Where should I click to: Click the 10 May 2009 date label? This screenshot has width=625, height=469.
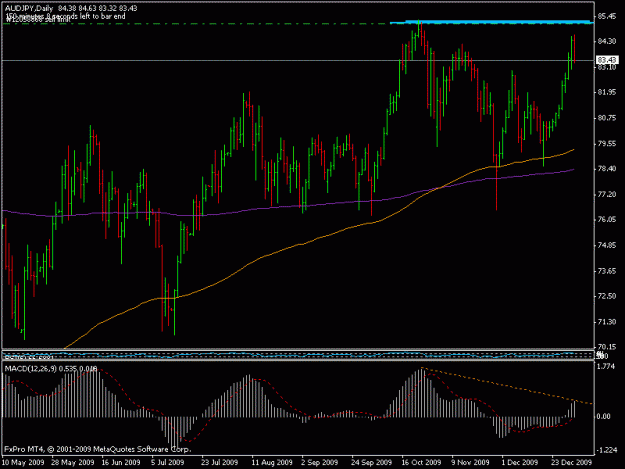pyautogui.click(x=23, y=463)
